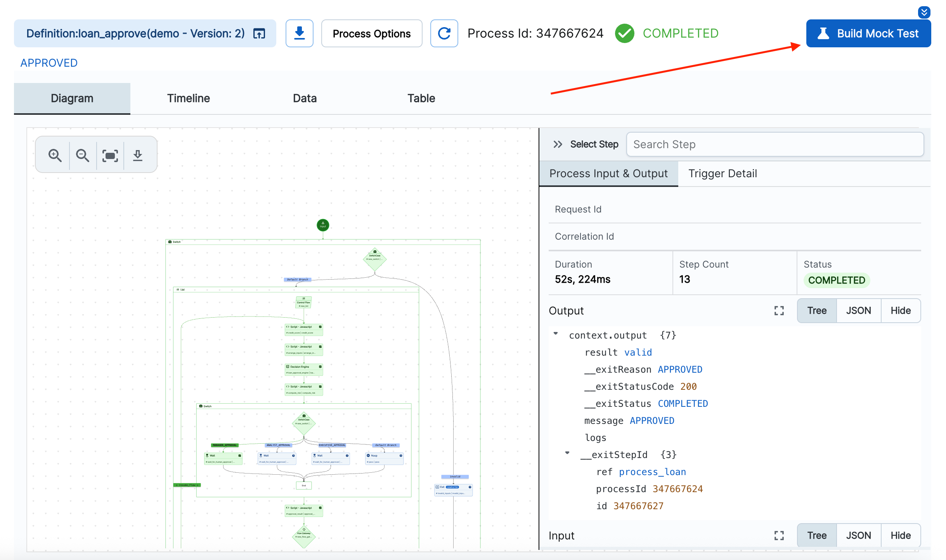Collapse the __exitStepId tree node

568,453
